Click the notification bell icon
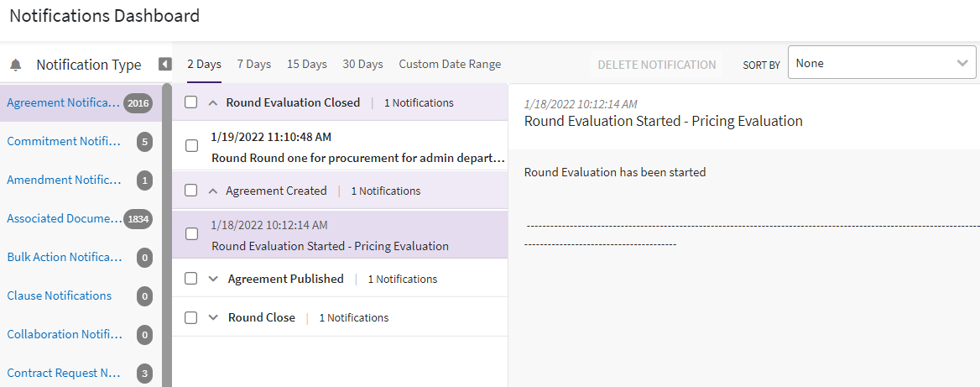The width and height of the screenshot is (980, 387). point(16,65)
